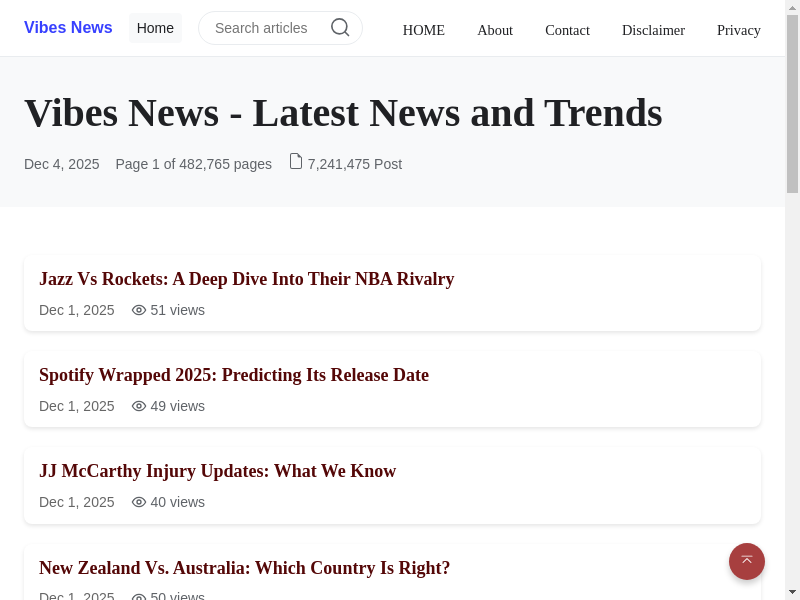Go to HOME in the navigation menu
The image size is (800, 600).
423,30
